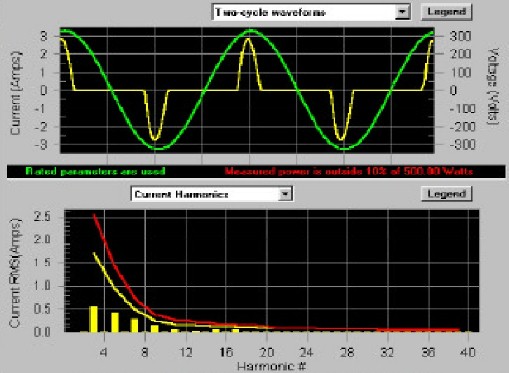Select the 7th harmonic yellow bar

coord(134,325)
